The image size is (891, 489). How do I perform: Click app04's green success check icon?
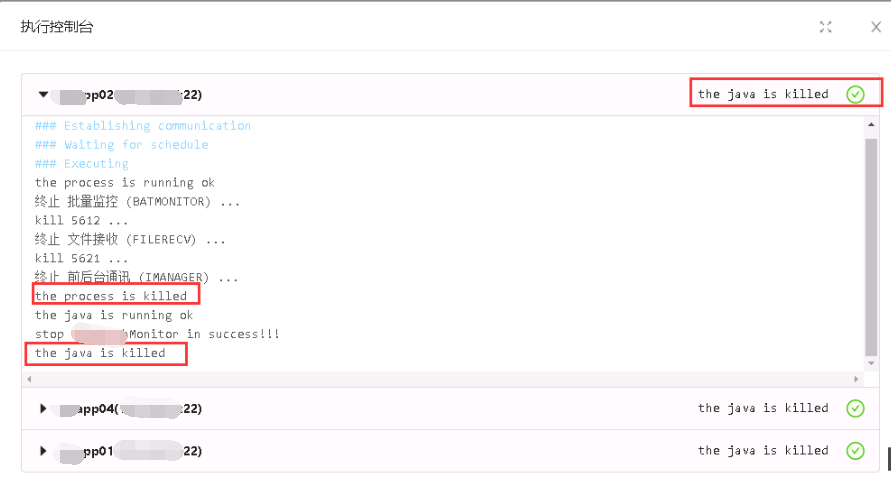(x=855, y=408)
